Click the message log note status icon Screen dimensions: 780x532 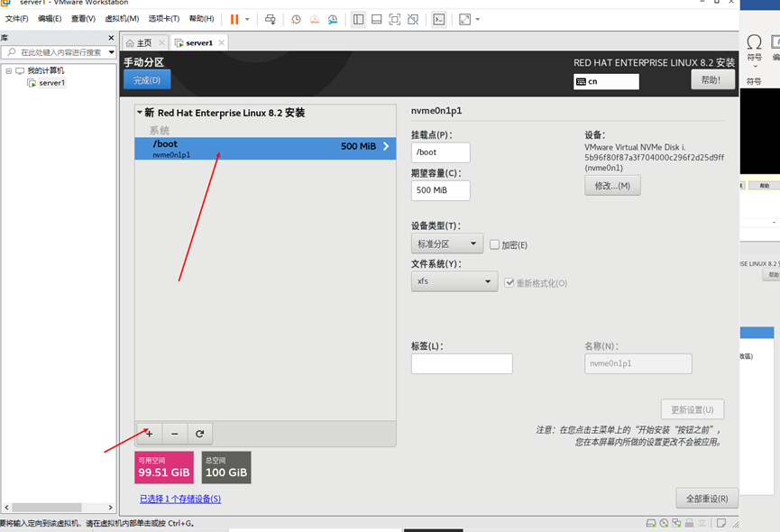[x=721, y=523]
